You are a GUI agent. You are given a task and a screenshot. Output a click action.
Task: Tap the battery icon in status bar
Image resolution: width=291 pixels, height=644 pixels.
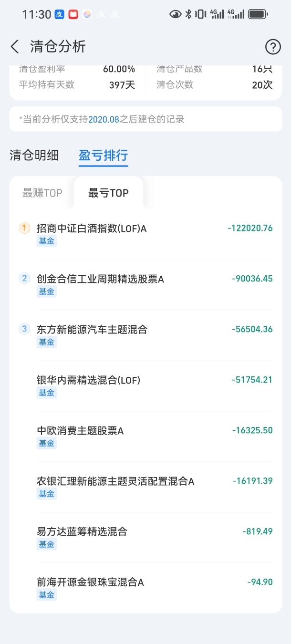[258, 14]
